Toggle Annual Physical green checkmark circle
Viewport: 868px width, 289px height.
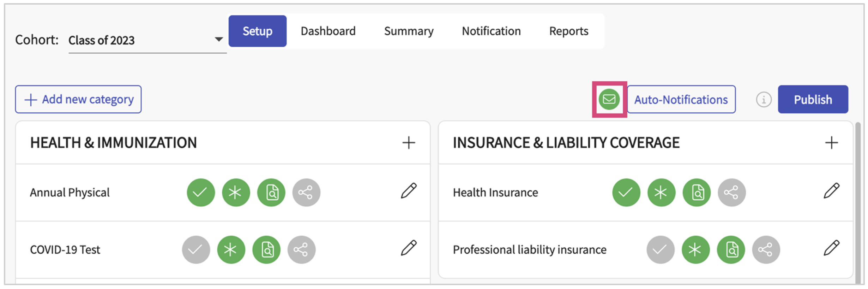click(201, 193)
